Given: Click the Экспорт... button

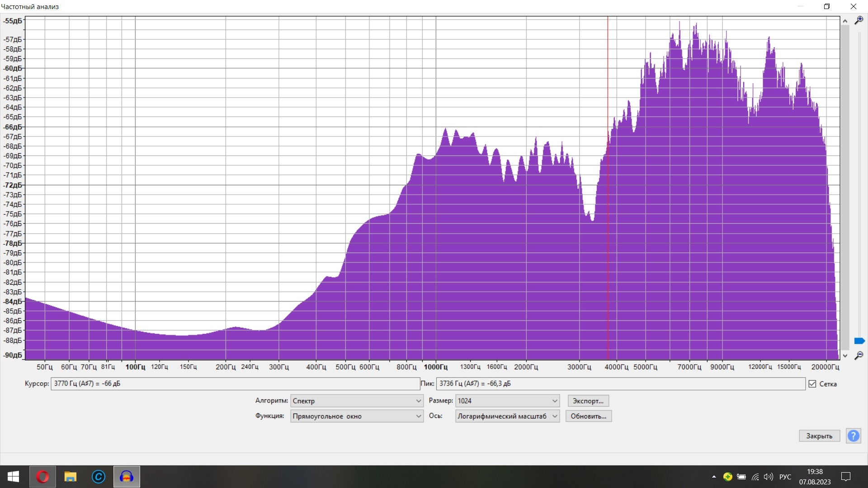Looking at the screenshot, I should 588,401.
